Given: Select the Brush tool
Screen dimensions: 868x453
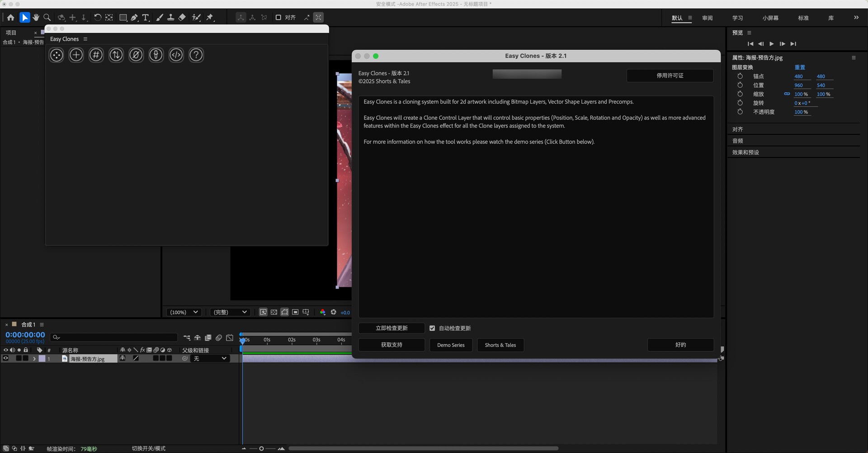Looking at the screenshot, I should click(x=159, y=18).
